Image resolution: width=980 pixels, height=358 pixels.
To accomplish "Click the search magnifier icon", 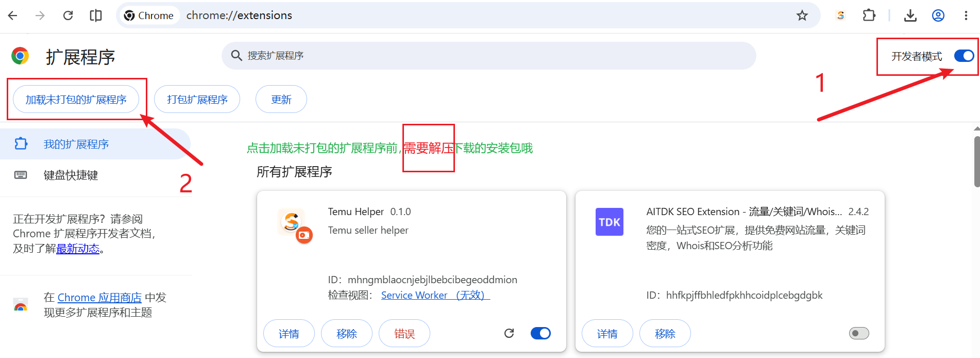I will click(236, 55).
